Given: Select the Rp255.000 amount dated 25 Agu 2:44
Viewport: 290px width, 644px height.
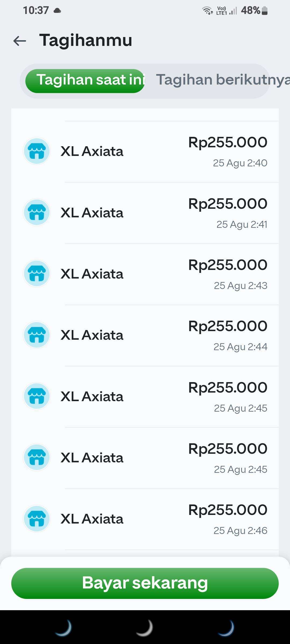Looking at the screenshot, I should pyautogui.click(x=228, y=326).
